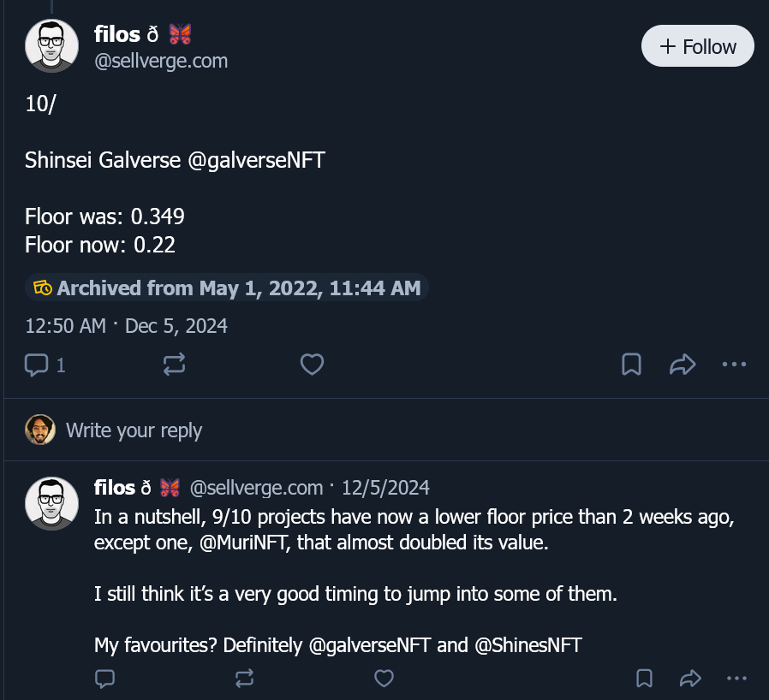Viewport: 769px width, 700px height.
Task: Open the 12/5/2024 timestamp on reply
Action: click(385, 488)
